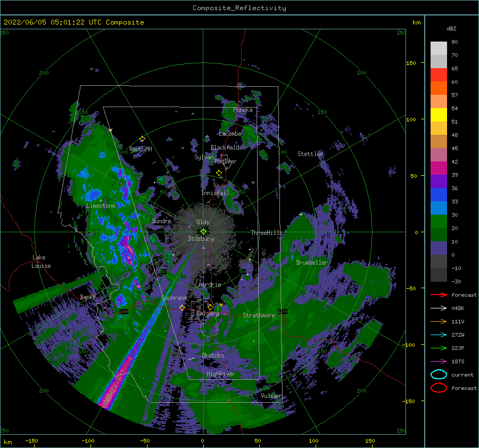Click the yellow diamond marker near RockyMH
This screenshot has height=448, width=479.
142,139
